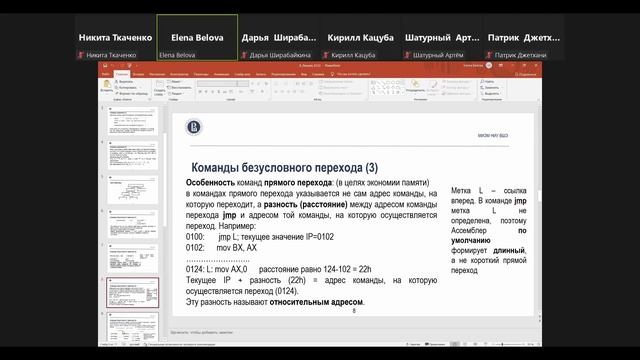Click muted microphone icon next to Патрик Джетхани
The height and width of the screenshot is (360, 640).
pos(489,55)
